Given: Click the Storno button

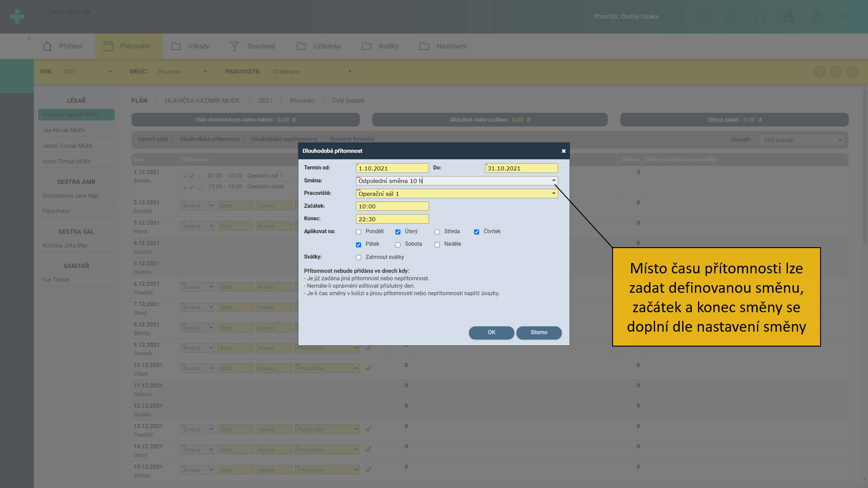Looking at the screenshot, I should (x=538, y=333).
